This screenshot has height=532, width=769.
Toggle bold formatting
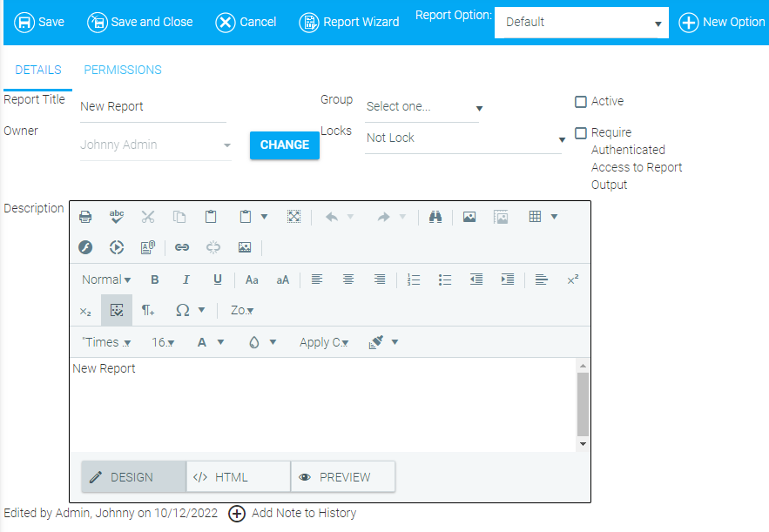pos(155,279)
